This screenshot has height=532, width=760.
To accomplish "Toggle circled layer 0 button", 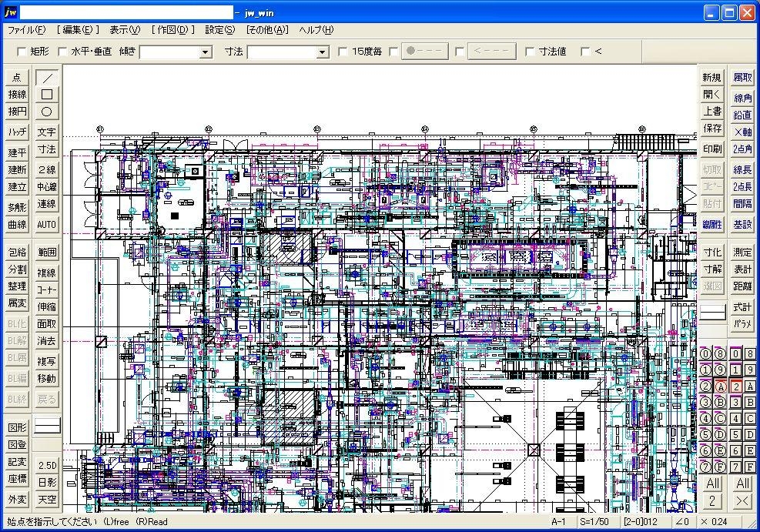I will point(705,353).
